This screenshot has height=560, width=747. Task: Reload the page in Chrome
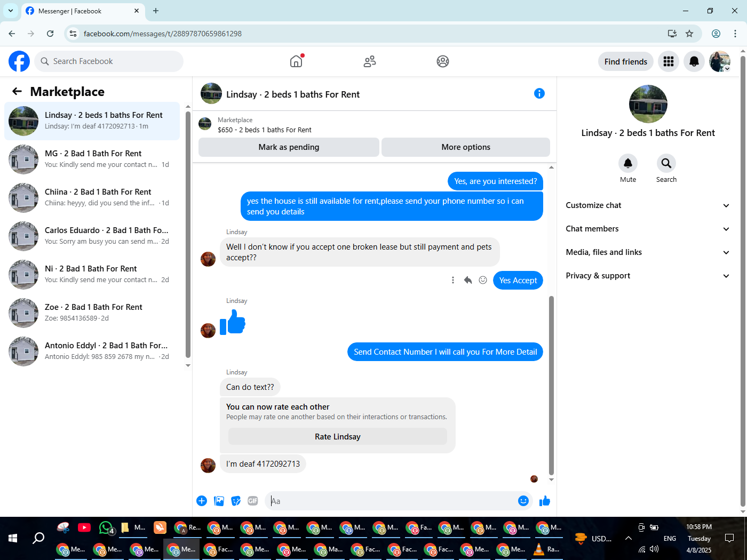click(50, 34)
